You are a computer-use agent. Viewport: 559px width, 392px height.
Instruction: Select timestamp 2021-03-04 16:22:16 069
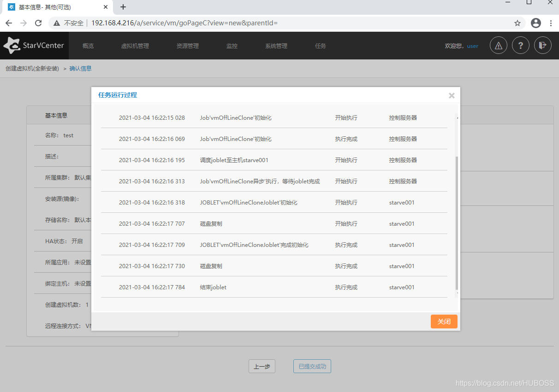pos(152,139)
